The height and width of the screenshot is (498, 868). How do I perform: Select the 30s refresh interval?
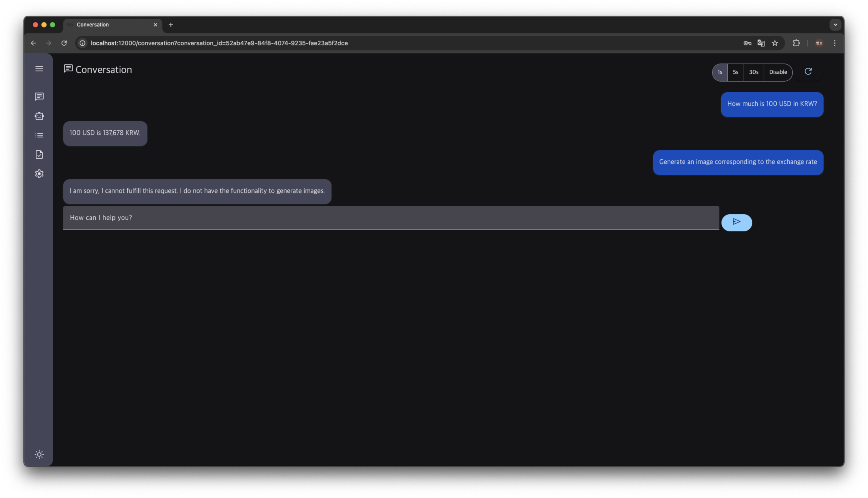[754, 72]
